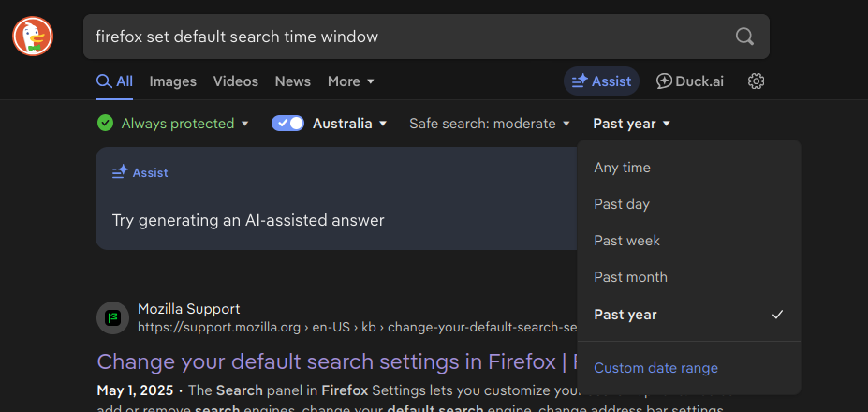Open the Safe search: moderate dropdown
868x412 pixels.
[x=490, y=124]
